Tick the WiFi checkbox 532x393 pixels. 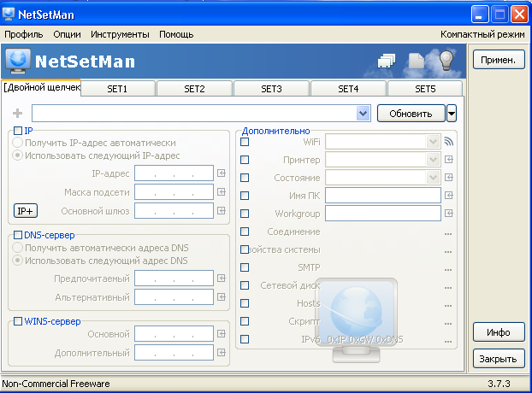(x=245, y=142)
